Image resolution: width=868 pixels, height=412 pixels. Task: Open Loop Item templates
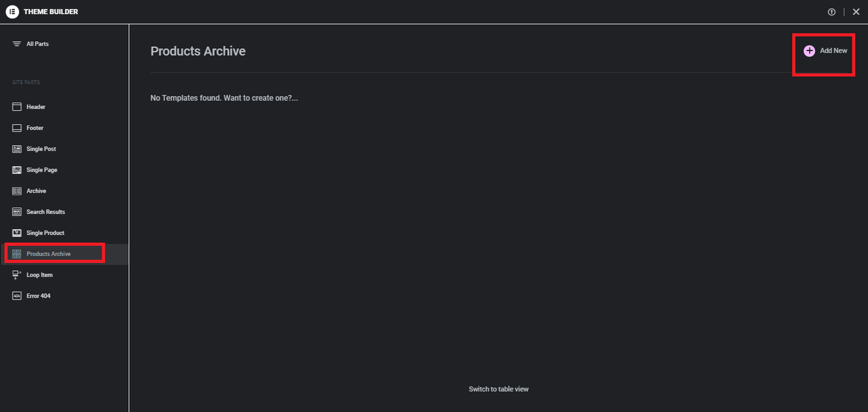(x=39, y=275)
